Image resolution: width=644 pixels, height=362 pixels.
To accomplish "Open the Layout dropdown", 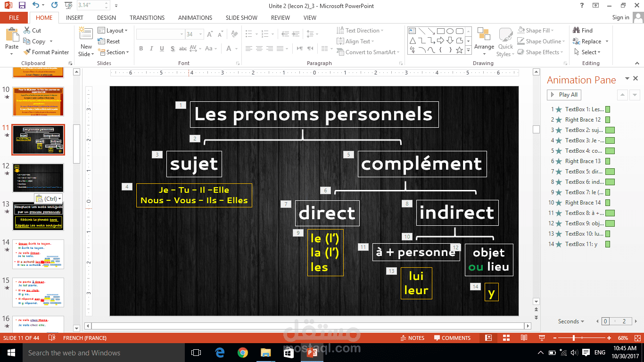I will [x=113, y=30].
